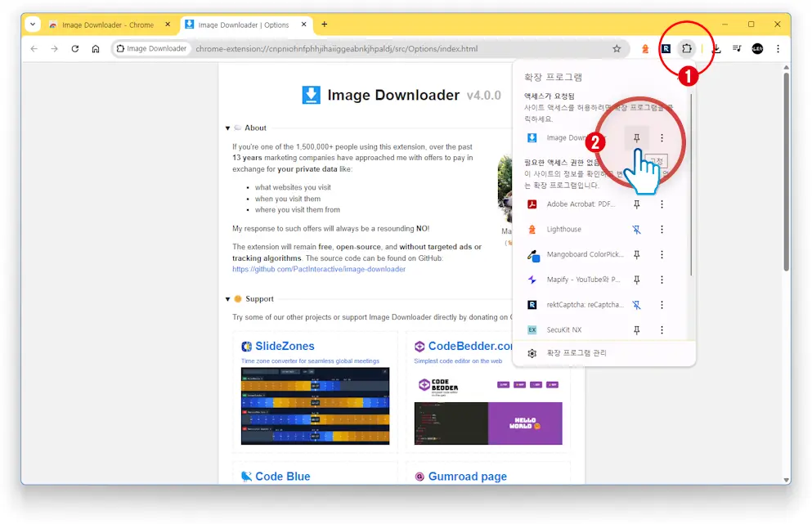Collapse the About section triangle

pos(227,128)
